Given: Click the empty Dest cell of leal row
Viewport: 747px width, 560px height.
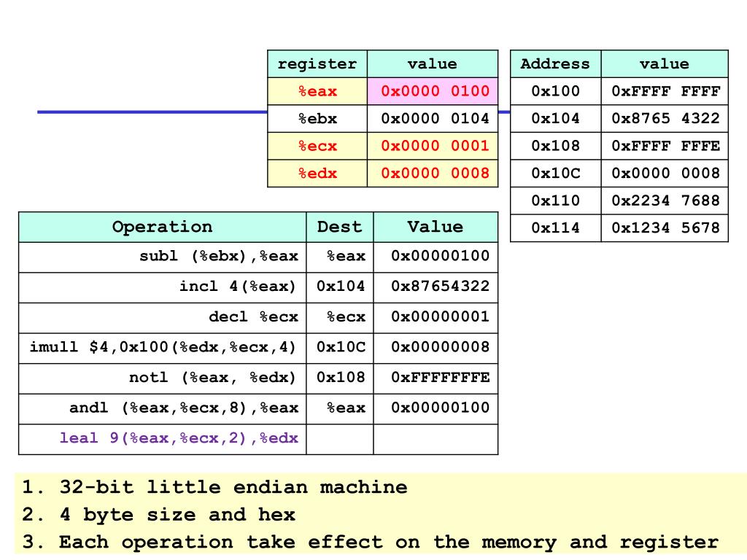Looking at the screenshot, I should [x=340, y=439].
